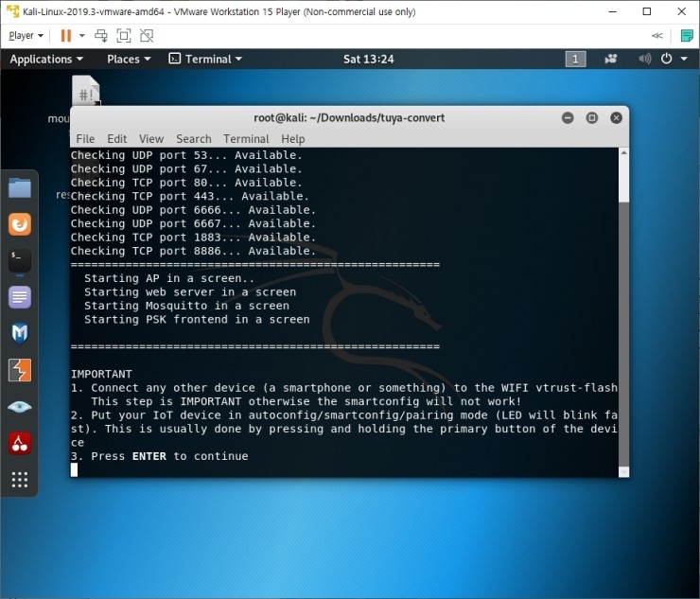Collapse the VMware toolbar with double-chevron icon
700x599 pixels.
657,36
